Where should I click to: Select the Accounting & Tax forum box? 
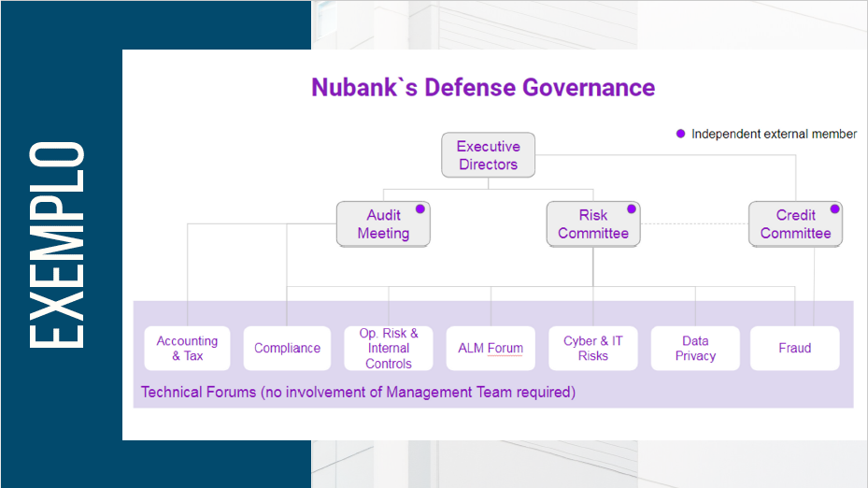click(187, 349)
